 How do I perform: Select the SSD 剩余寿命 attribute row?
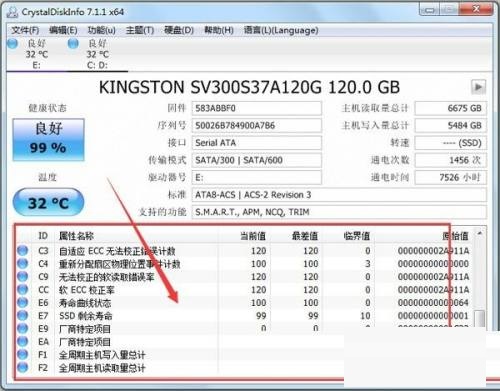click(x=244, y=316)
